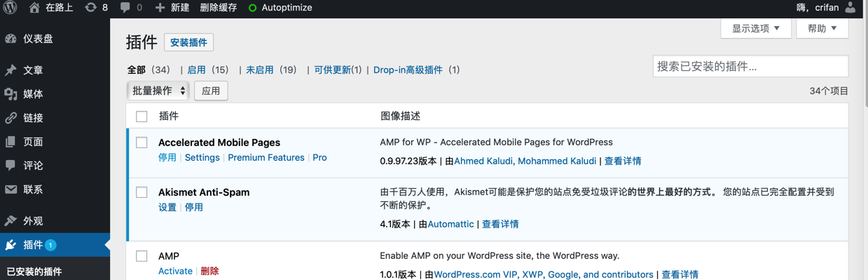This screenshot has width=868, height=280.
Task: Open the 仪表盘 dashboard icon
Action: click(11, 39)
